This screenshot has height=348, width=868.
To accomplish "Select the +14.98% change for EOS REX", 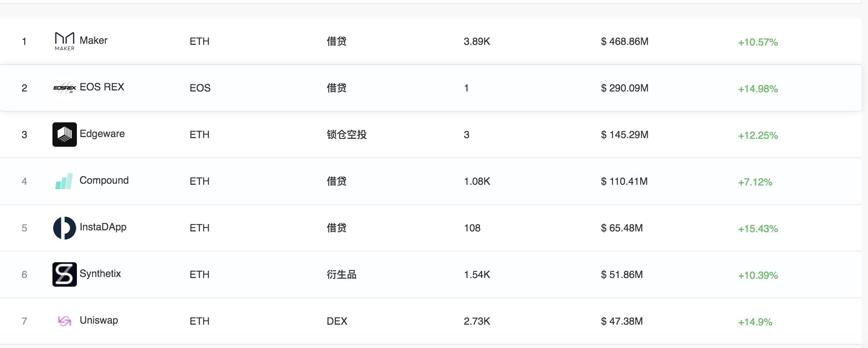I will click(x=758, y=89).
